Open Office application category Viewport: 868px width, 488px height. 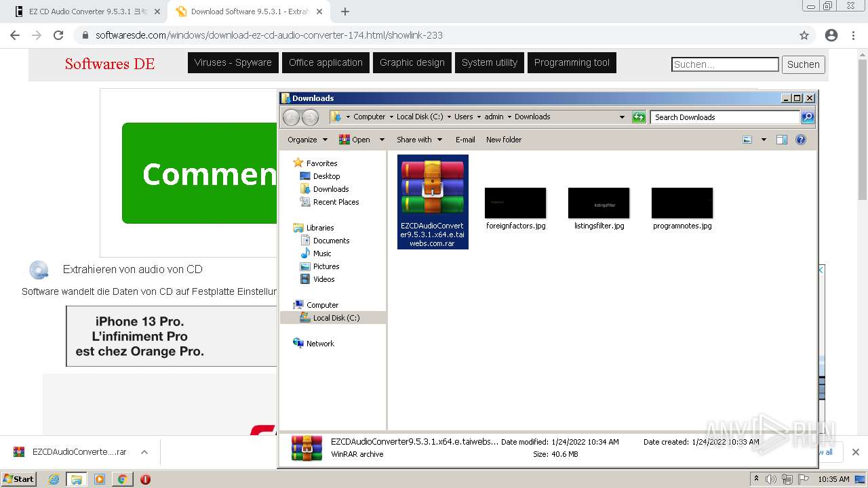325,62
